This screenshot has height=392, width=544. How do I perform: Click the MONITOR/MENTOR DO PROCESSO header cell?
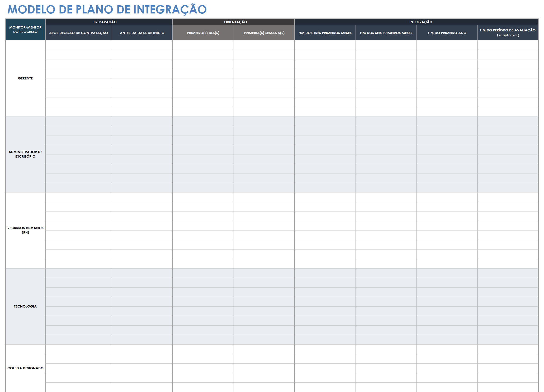click(x=25, y=30)
